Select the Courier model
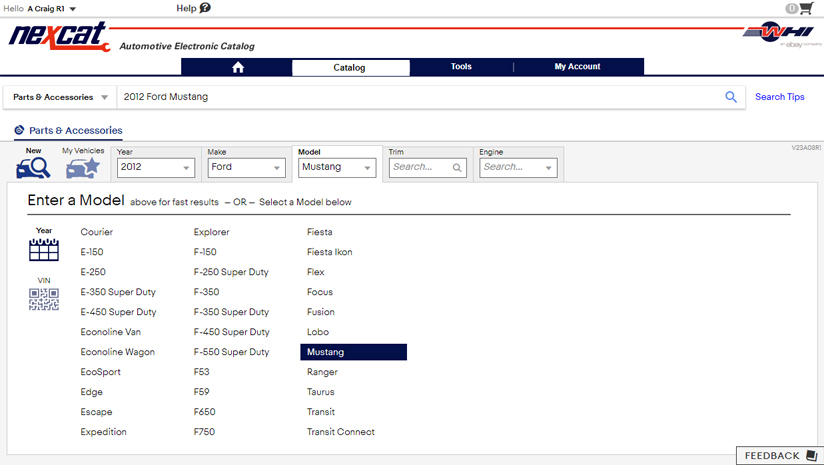 97,232
